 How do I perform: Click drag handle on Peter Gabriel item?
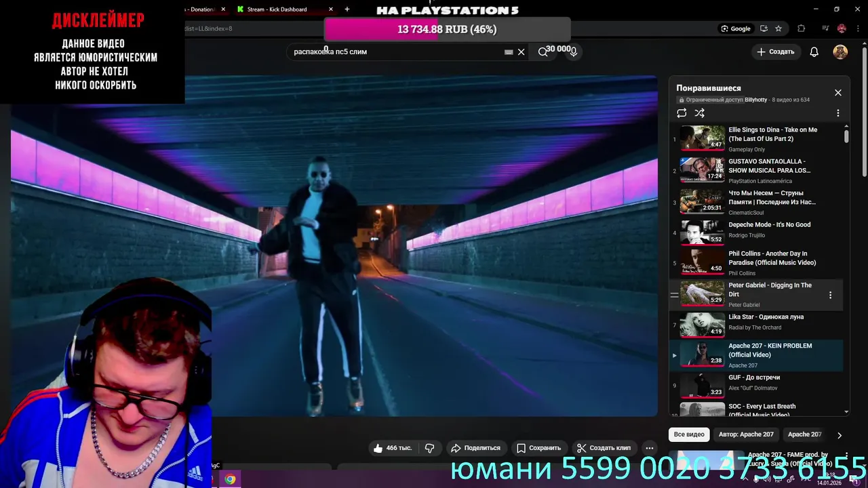point(674,295)
